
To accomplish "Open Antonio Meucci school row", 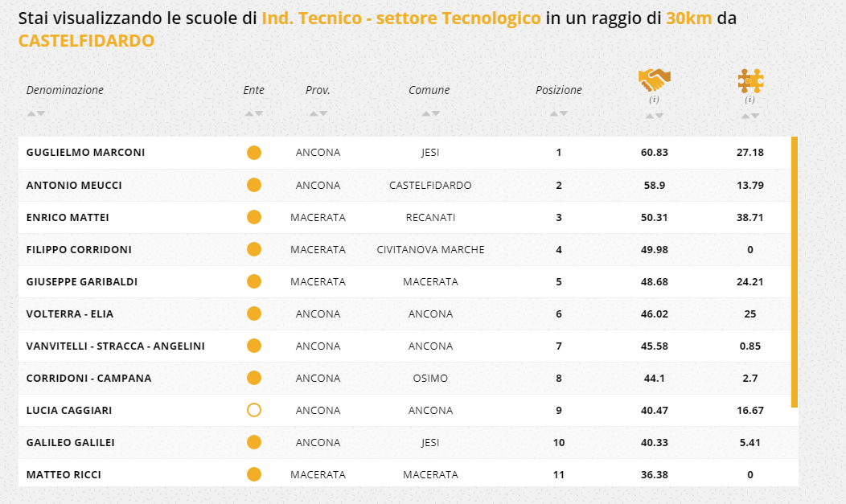I will tap(74, 185).
